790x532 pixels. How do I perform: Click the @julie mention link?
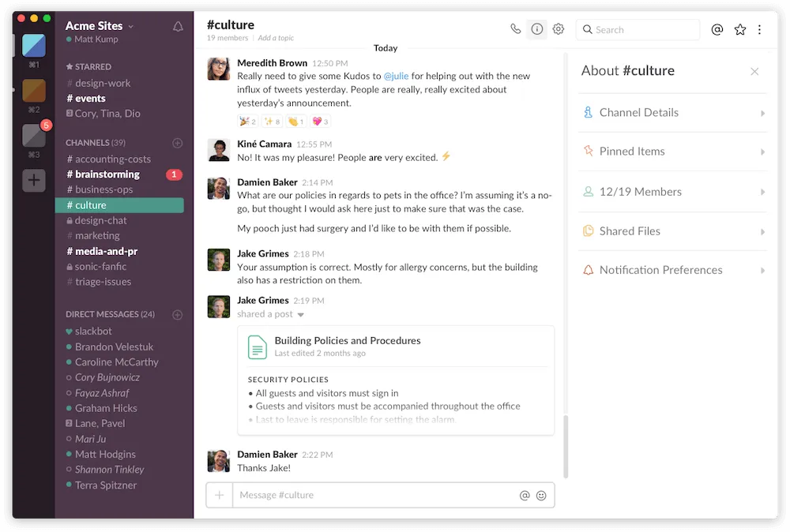coord(396,76)
